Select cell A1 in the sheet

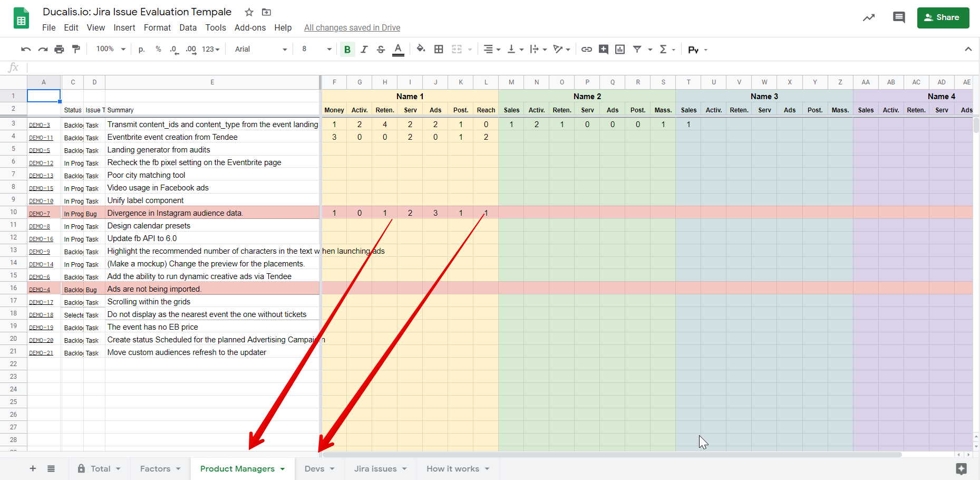click(44, 96)
